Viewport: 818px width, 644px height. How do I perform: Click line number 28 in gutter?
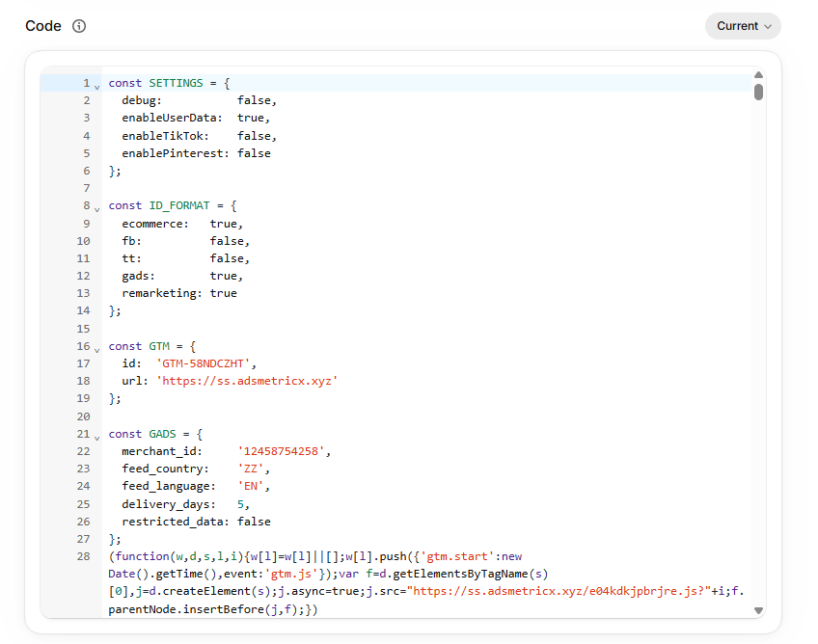(84, 556)
